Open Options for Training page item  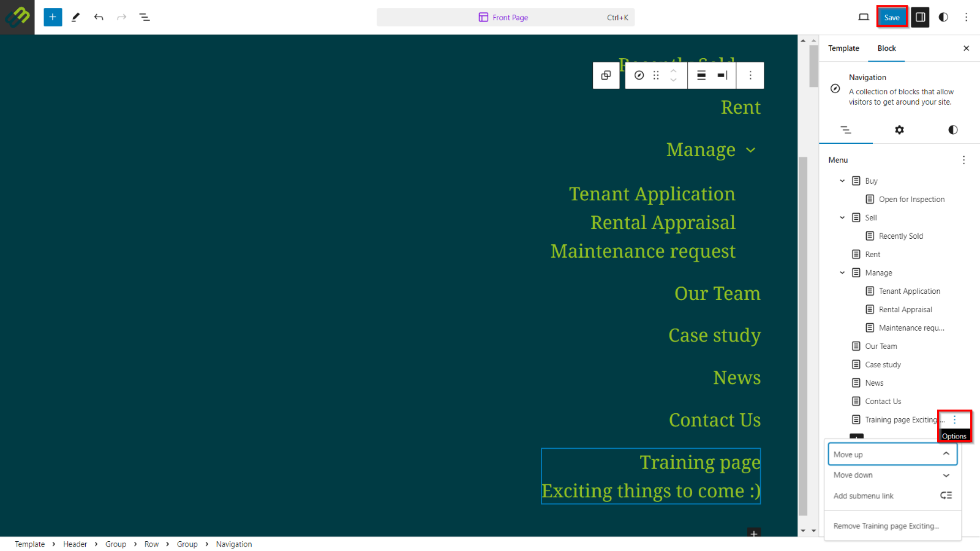954,419
